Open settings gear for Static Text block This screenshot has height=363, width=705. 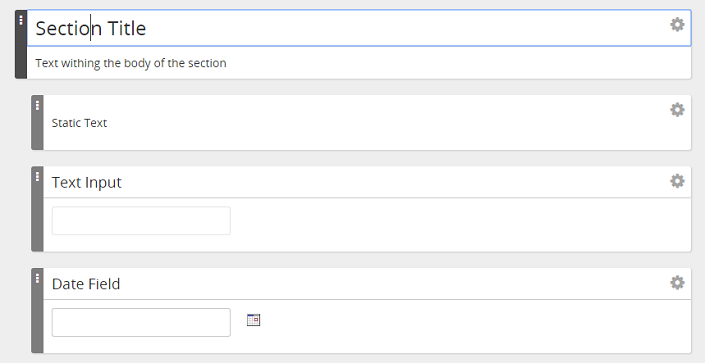(x=677, y=109)
